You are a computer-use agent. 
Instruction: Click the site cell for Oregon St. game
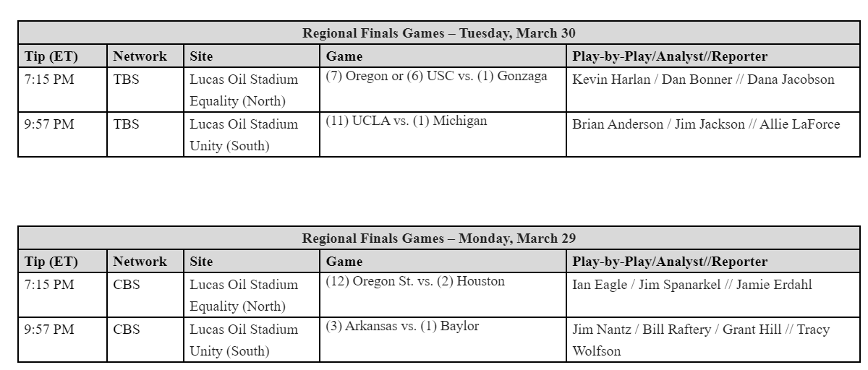tap(244, 295)
